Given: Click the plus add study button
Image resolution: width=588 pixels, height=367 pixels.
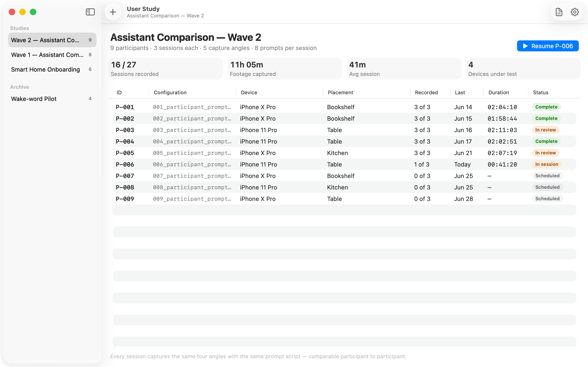Looking at the screenshot, I should coord(113,12).
